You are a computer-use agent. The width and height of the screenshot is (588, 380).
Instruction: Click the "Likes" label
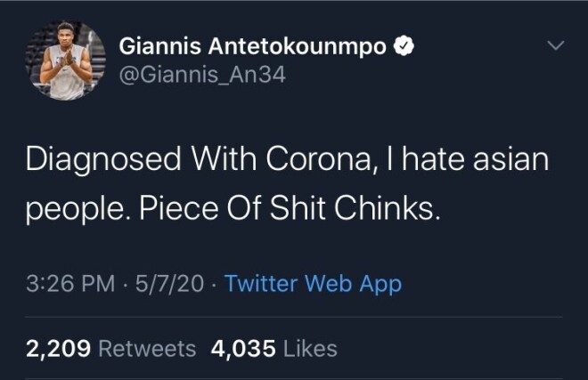tap(310, 348)
